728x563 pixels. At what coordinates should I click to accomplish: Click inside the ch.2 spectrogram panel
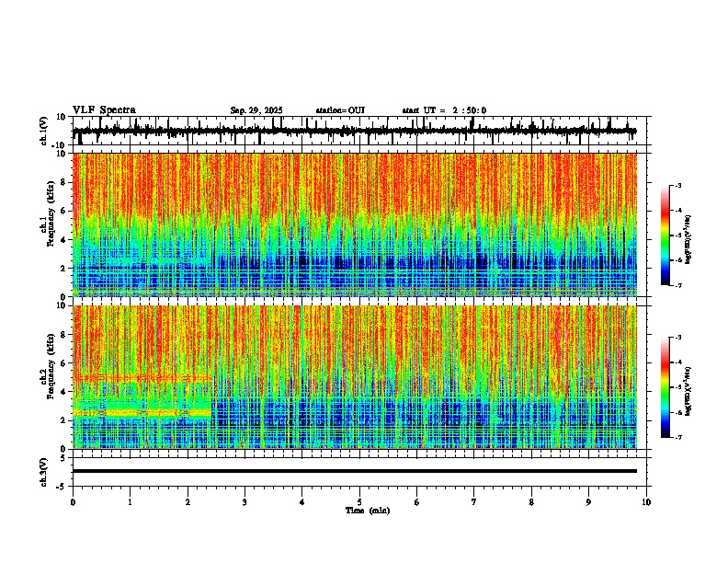pos(355,377)
